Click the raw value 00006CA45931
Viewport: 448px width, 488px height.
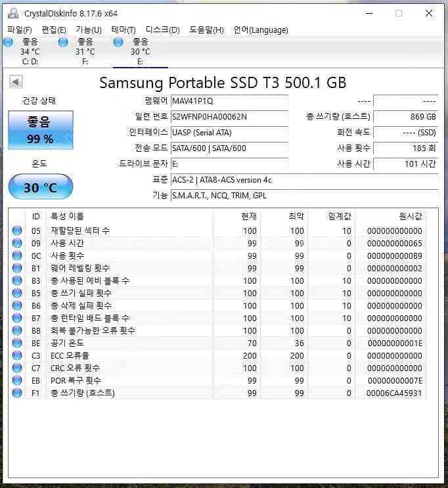[x=394, y=393]
